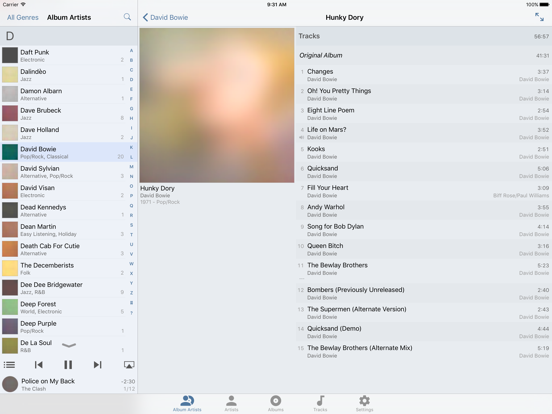Switch to the Albums tab
Viewport: 552px width, 414px height.
276,403
